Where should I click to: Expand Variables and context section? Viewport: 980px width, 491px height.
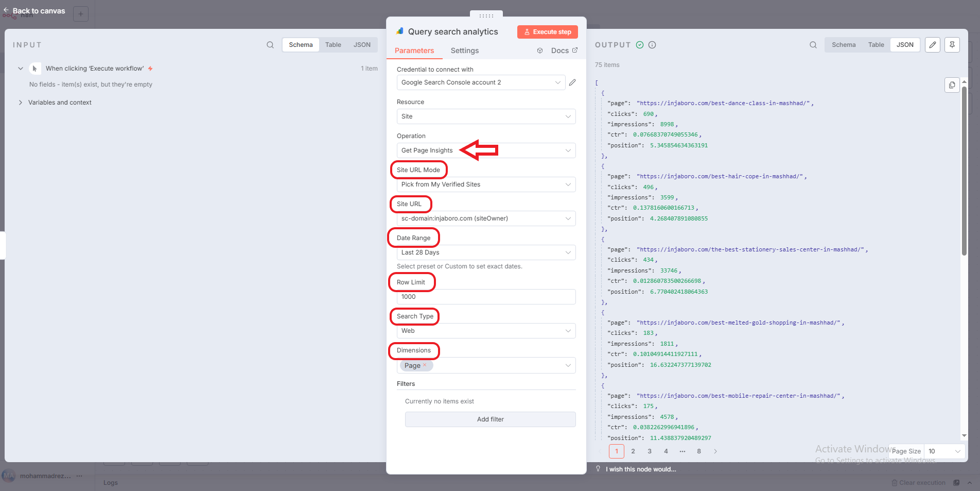click(21, 103)
